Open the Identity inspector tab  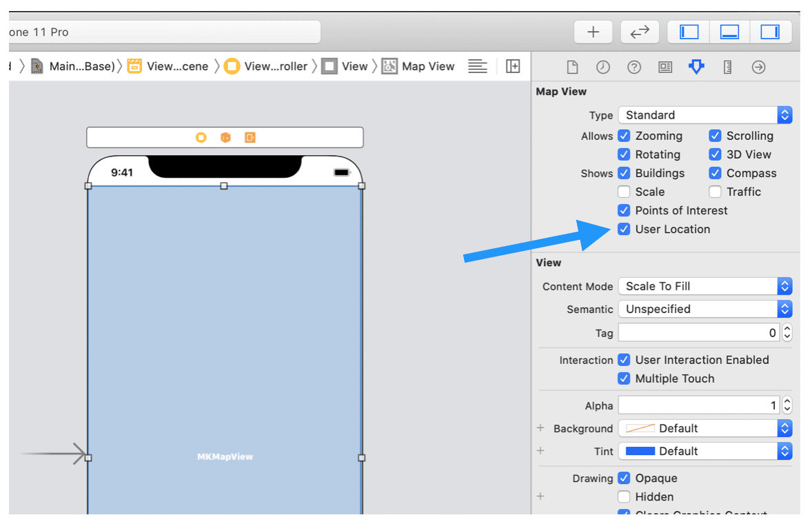point(665,67)
